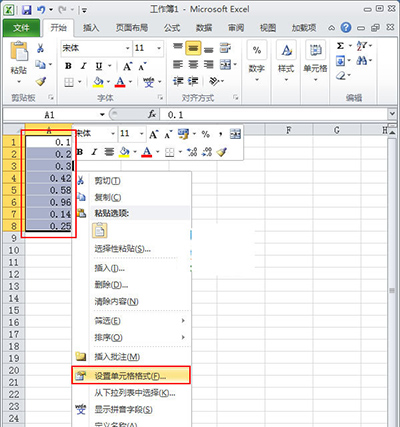
Task: Click the ribbon borders icon
Action: (x=69, y=82)
